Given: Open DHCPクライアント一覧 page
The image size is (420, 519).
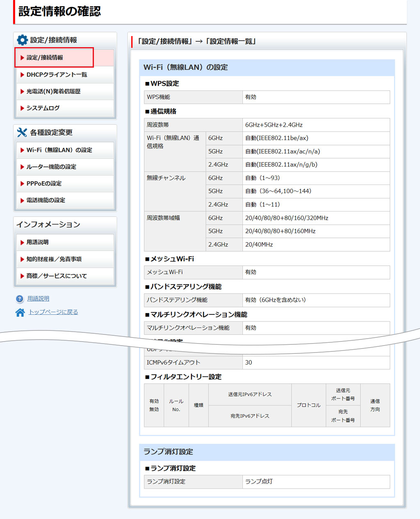Looking at the screenshot, I should pyautogui.click(x=57, y=75).
